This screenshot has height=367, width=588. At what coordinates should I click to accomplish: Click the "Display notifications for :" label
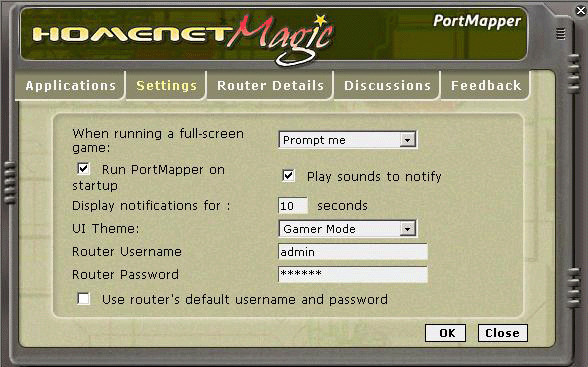[151, 206]
